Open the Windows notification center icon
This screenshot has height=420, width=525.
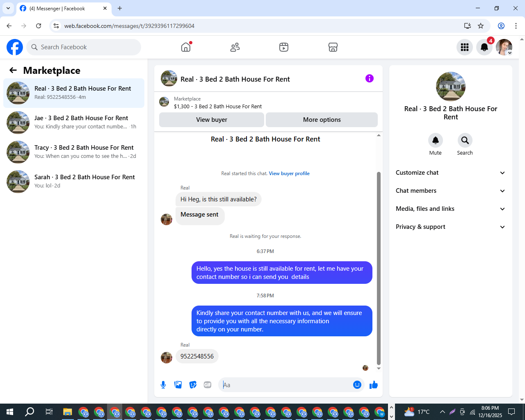click(x=511, y=412)
